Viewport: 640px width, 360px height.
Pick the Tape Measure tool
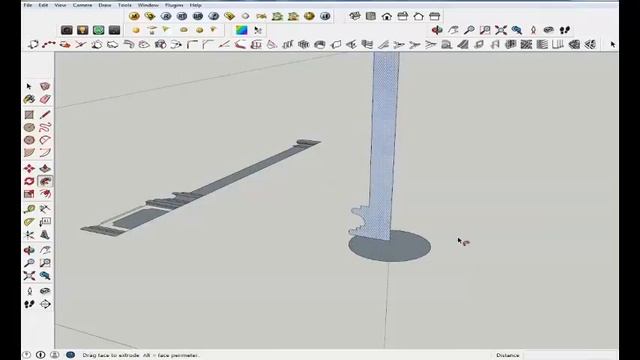[x=29, y=209]
